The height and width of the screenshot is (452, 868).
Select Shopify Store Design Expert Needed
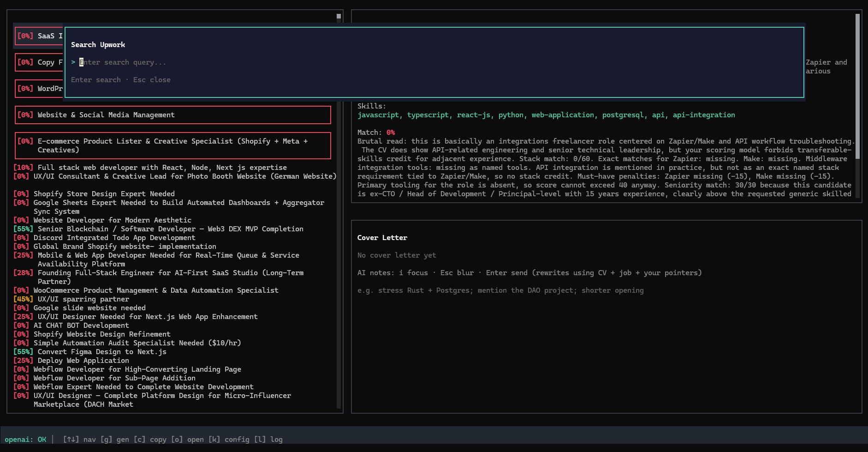(x=104, y=194)
